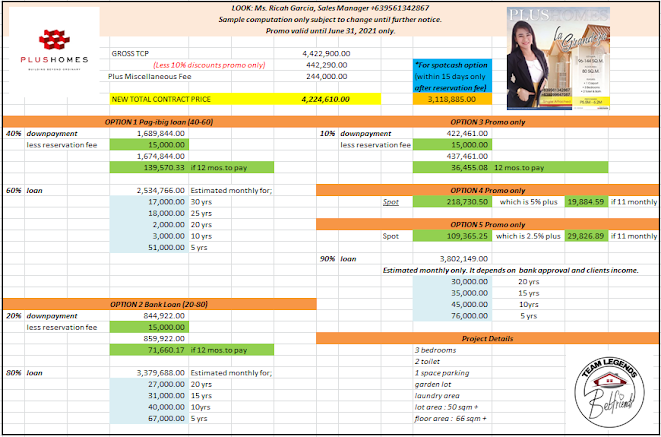Select the 2,534,766.00 loan amount

coord(161,190)
